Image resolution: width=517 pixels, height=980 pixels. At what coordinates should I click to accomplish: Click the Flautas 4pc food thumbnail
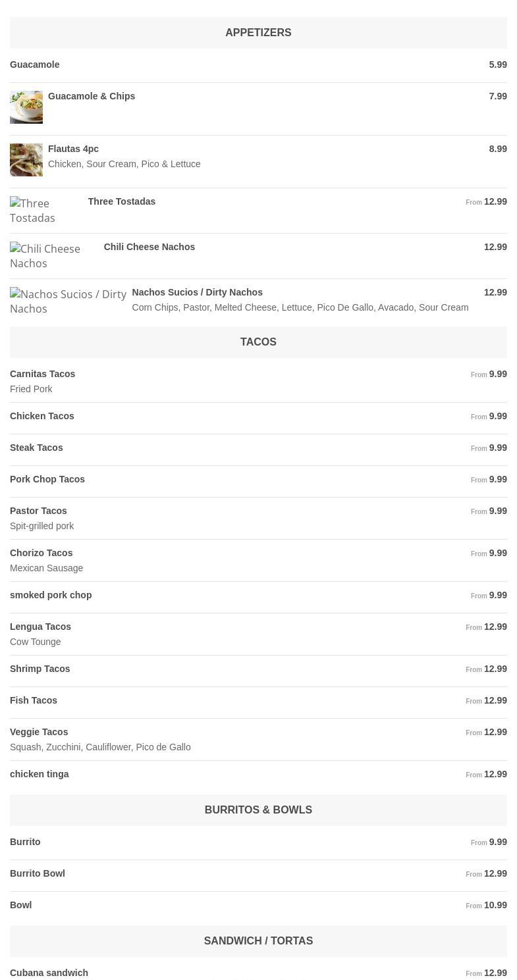click(26, 160)
